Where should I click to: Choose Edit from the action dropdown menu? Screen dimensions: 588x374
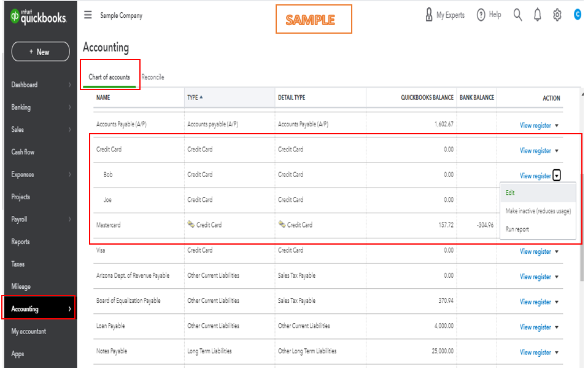[x=538, y=193]
